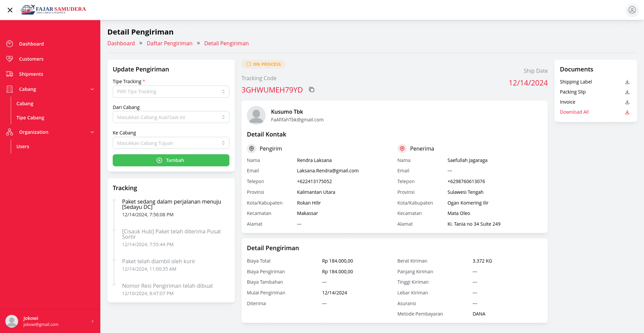Download the Shipping Label document
Image resolution: width=644 pixels, height=333 pixels.
pyautogui.click(x=627, y=82)
